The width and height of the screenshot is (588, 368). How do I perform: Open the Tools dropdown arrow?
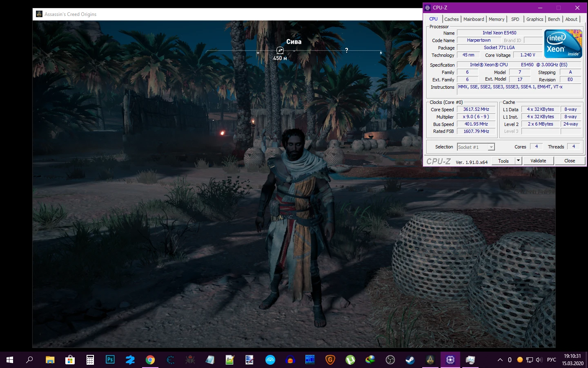pyautogui.click(x=518, y=160)
